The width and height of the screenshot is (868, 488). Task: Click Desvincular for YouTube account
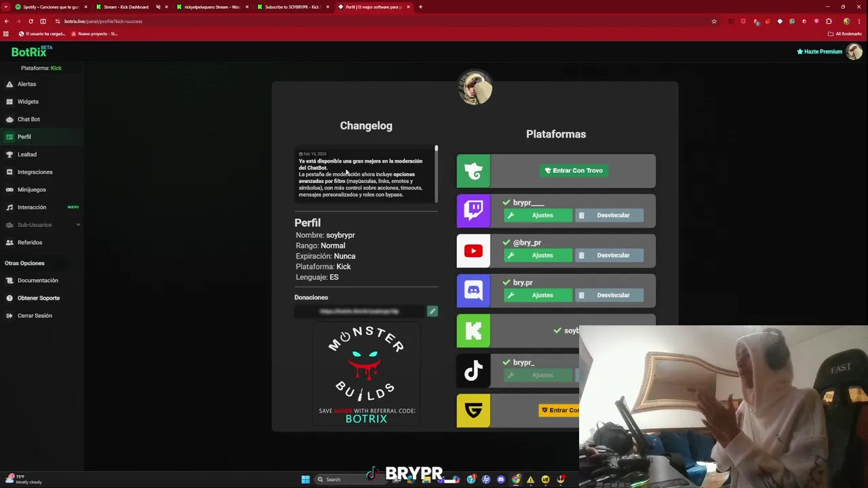(609, 256)
